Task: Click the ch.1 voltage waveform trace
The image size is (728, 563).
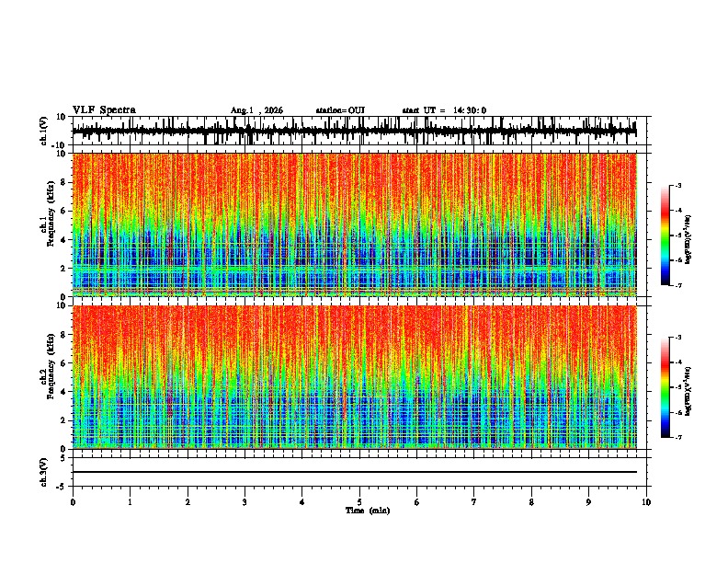Action: [x=354, y=131]
